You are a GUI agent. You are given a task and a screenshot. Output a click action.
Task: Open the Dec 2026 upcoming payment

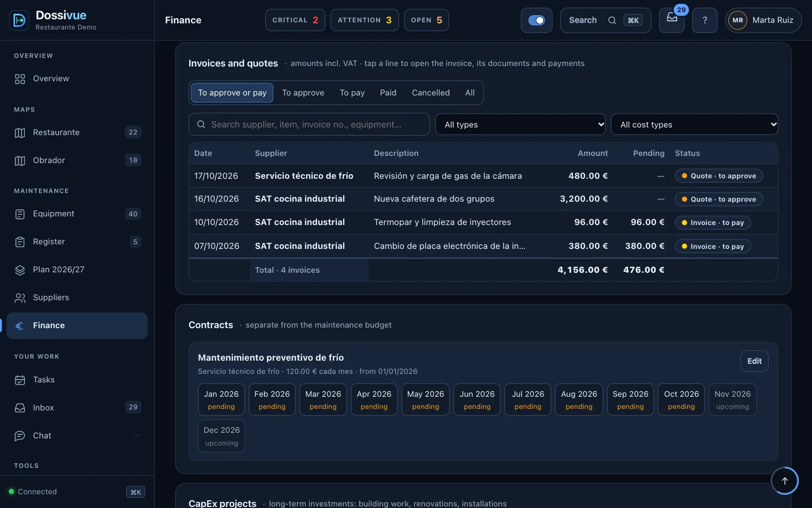click(x=222, y=436)
